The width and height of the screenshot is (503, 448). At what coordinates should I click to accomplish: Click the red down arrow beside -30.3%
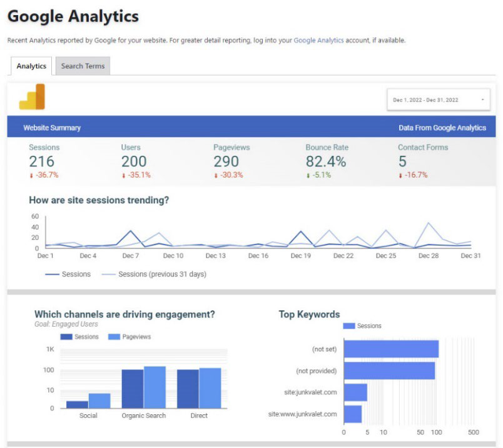click(216, 176)
